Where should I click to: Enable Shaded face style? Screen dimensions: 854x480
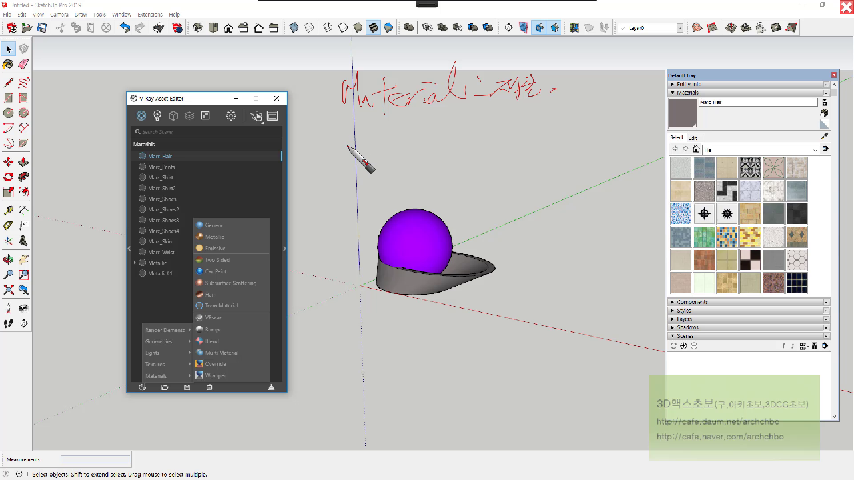[358, 27]
